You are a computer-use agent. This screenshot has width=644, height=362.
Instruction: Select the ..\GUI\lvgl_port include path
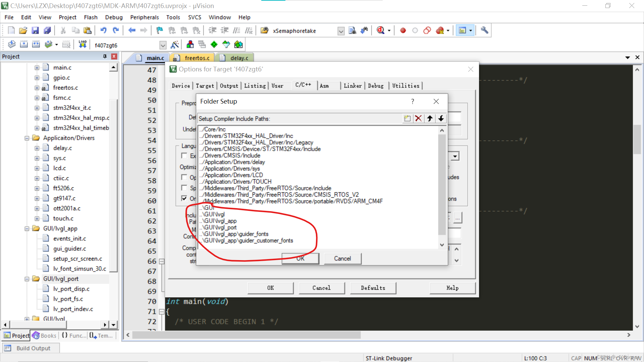pyautogui.click(x=219, y=228)
